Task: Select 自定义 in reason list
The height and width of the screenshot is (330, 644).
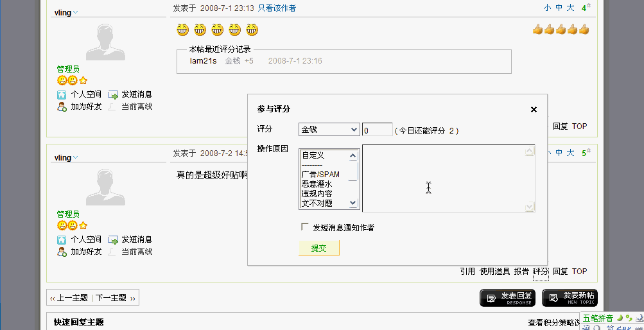Action: (313, 155)
